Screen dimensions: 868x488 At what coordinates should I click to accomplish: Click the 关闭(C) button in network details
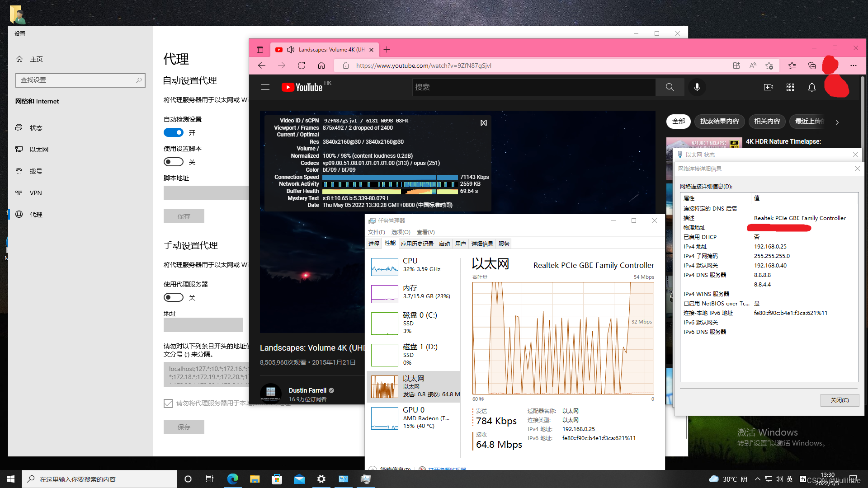click(x=839, y=400)
